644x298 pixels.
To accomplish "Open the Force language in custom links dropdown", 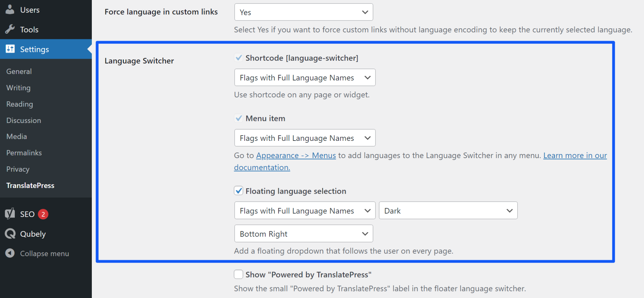I will coord(303,12).
